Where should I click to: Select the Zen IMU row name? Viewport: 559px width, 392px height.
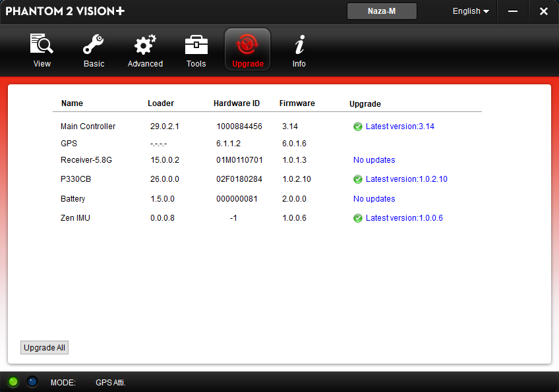click(75, 218)
